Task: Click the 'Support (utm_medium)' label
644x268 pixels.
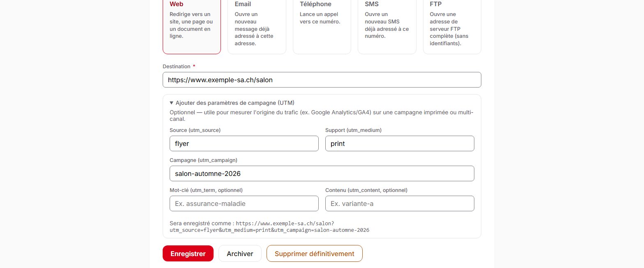Action: pos(353,130)
